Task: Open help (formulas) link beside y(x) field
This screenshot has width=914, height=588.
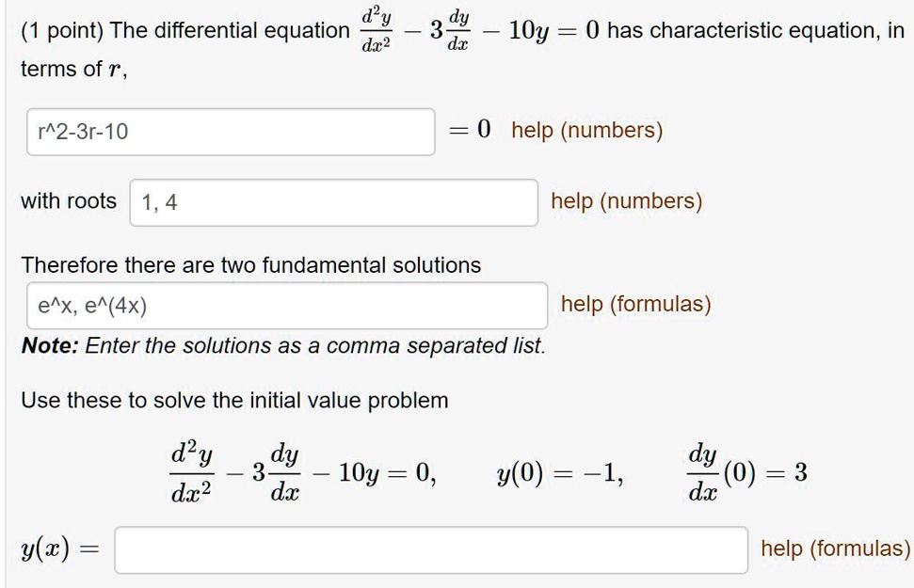Action: pos(835,548)
